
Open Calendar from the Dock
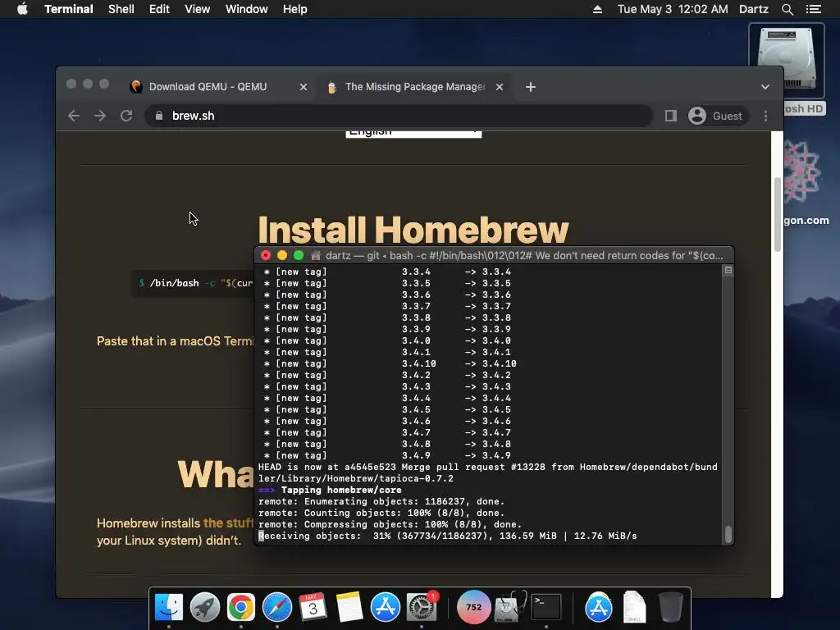[313, 607]
